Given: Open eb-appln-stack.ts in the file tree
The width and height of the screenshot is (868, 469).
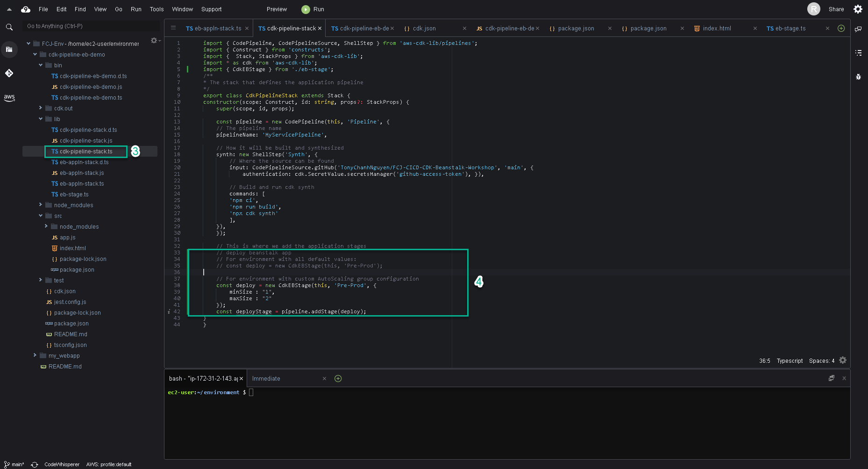Looking at the screenshot, I should (x=82, y=184).
